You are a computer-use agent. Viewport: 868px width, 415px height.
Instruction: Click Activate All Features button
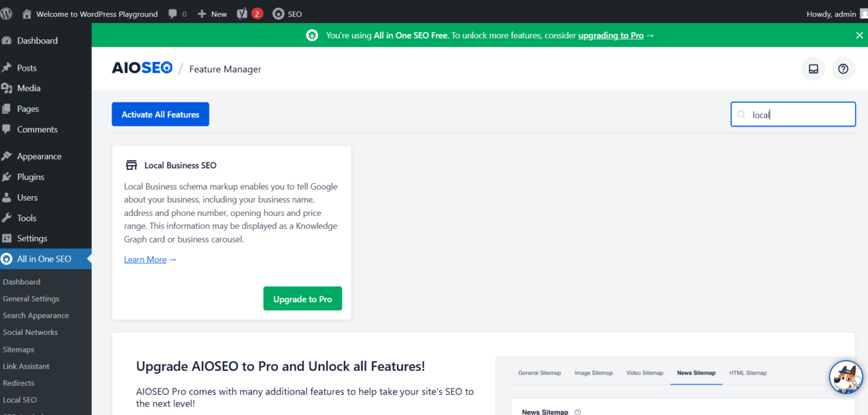(161, 114)
